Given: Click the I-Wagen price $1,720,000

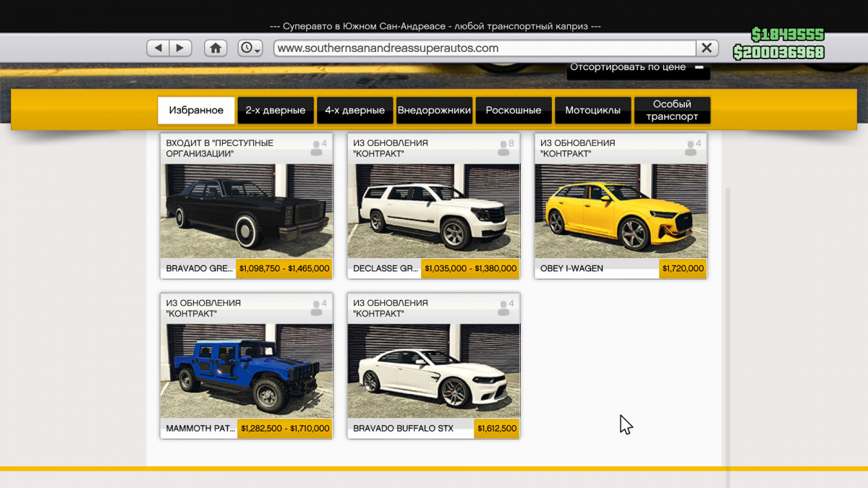Looking at the screenshot, I should pyautogui.click(x=683, y=268).
